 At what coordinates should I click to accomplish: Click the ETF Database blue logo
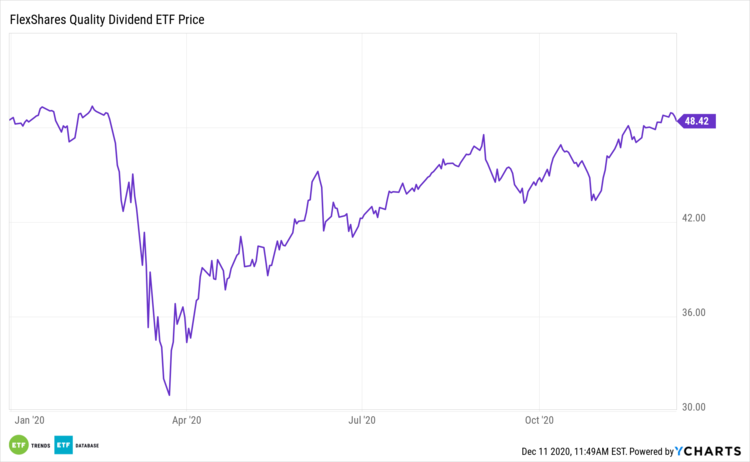(64, 445)
